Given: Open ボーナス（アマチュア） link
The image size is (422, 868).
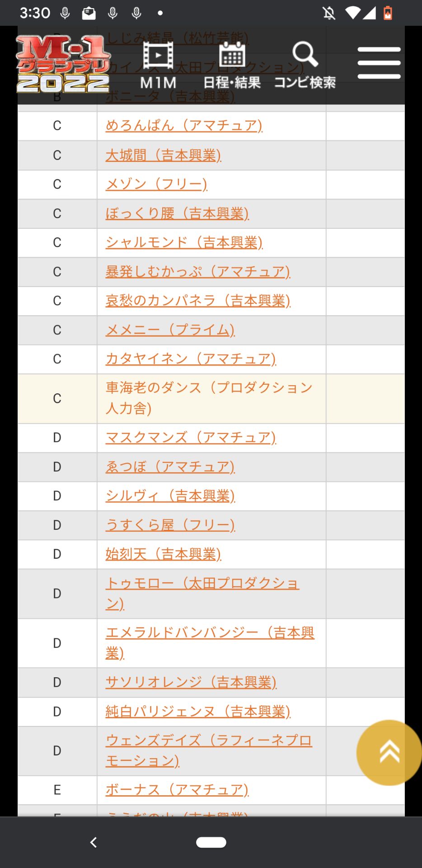Looking at the screenshot, I should 177,790.
